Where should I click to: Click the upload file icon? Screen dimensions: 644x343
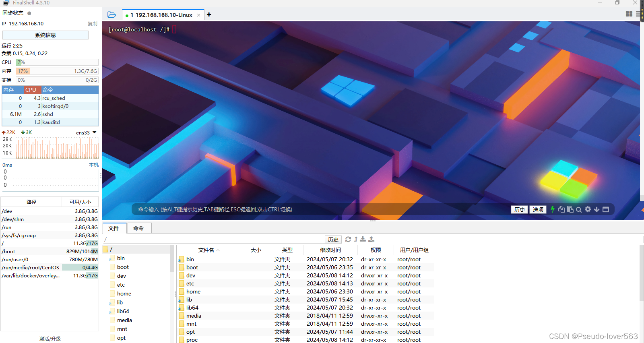(371, 239)
